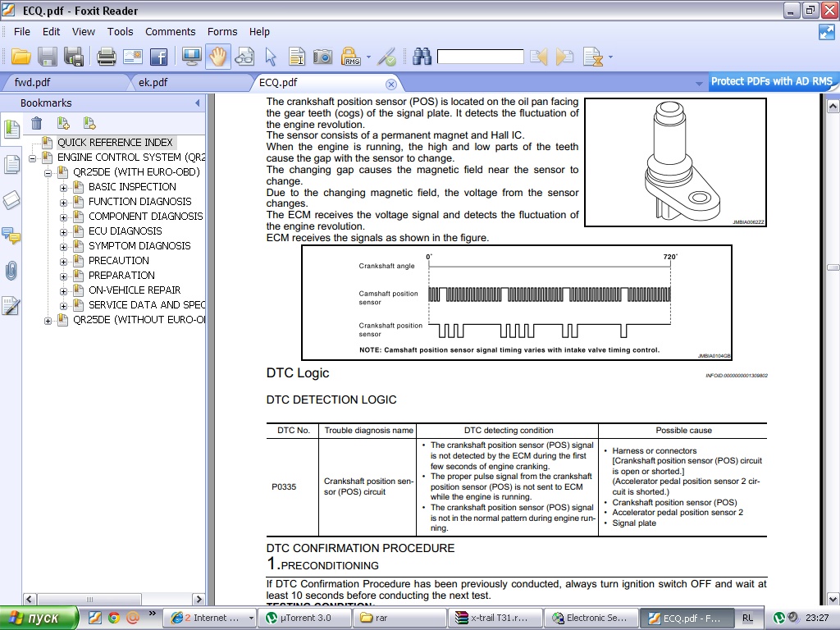Switch to µTorrent 3.0 in taskbar
840x630 pixels.
[x=305, y=618]
